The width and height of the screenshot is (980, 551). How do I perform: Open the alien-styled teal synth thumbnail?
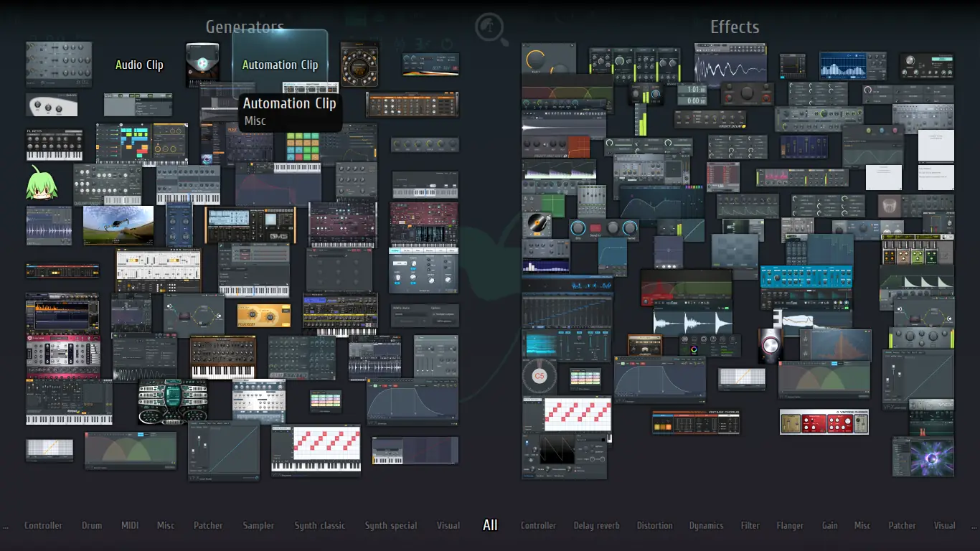[173, 401]
